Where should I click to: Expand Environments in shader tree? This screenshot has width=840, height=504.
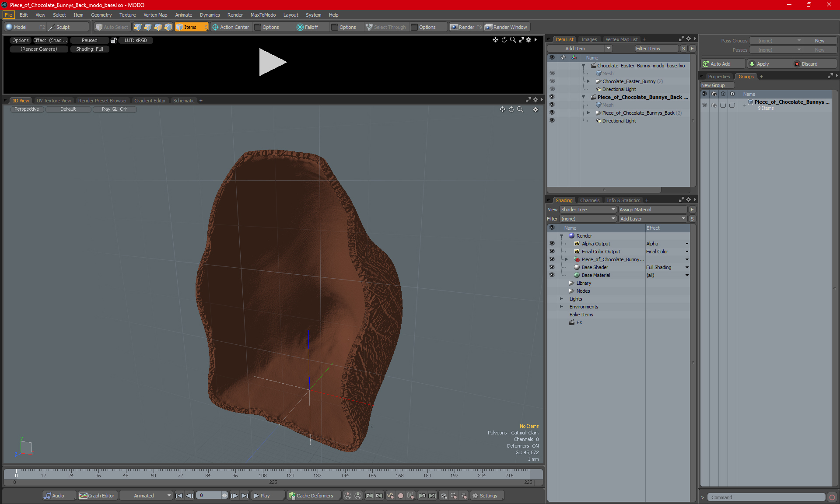(x=562, y=307)
